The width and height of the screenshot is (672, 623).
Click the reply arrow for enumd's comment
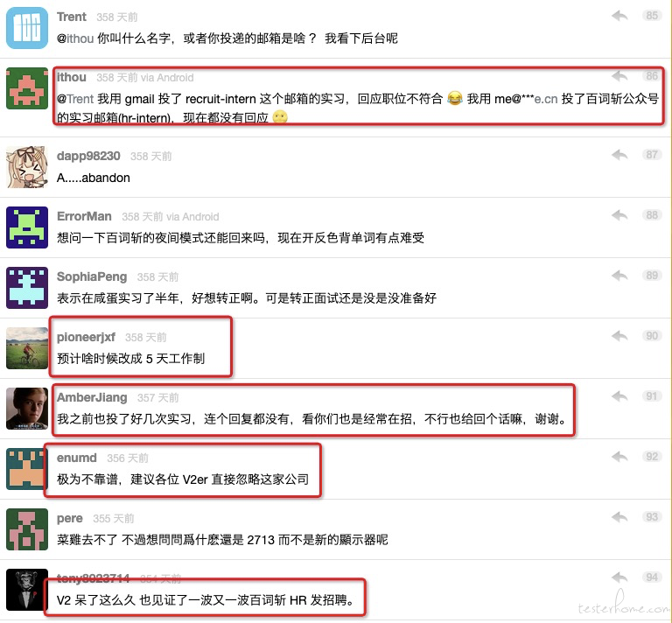pyautogui.click(x=619, y=457)
